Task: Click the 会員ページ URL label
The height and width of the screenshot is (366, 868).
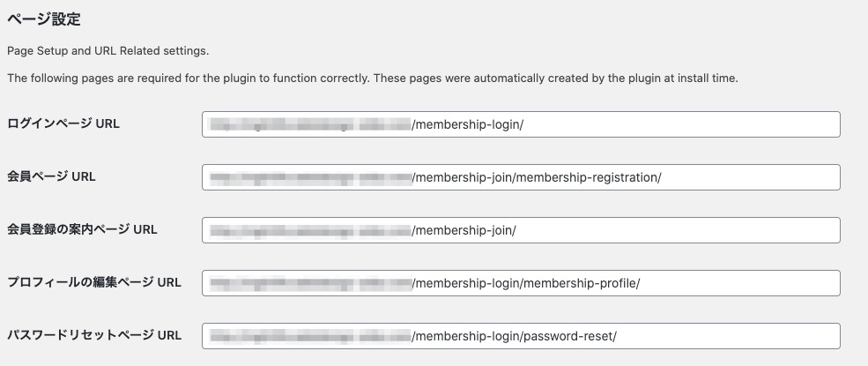Action: (51, 176)
